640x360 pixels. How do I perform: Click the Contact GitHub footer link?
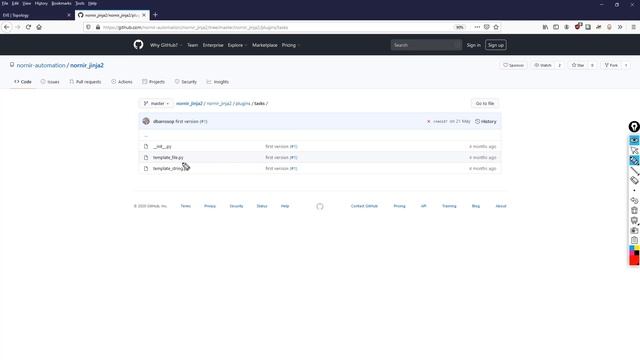pos(364,206)
